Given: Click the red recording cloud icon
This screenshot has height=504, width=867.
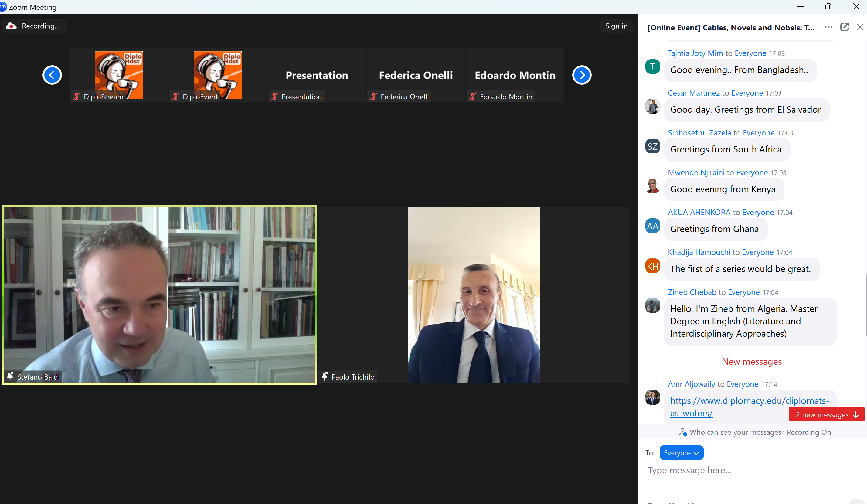Looking at the screenshot, I should (x=11, y=26).
